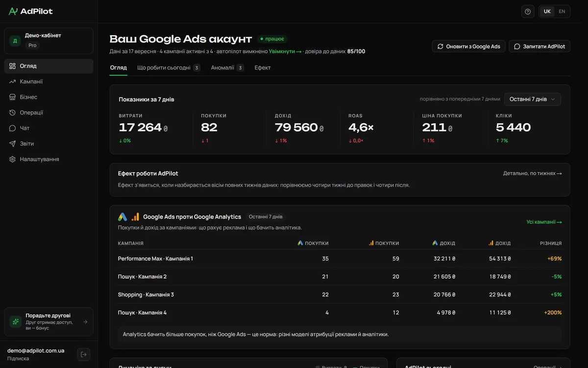Open Операції in the sidebar

click(x=49, y=112)
